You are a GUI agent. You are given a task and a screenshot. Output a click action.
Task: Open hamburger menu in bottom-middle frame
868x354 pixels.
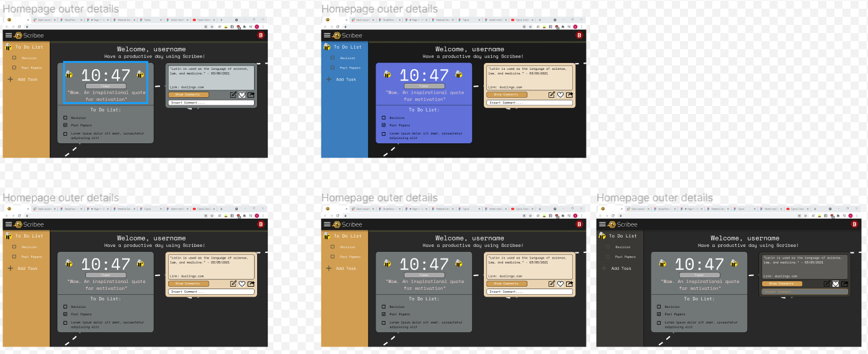[x=328, y=224]
